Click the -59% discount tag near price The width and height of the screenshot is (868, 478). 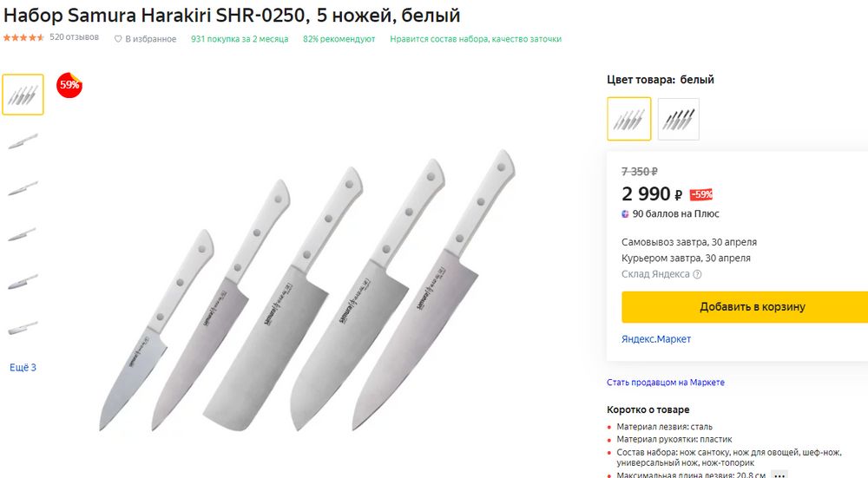[700, 194]
